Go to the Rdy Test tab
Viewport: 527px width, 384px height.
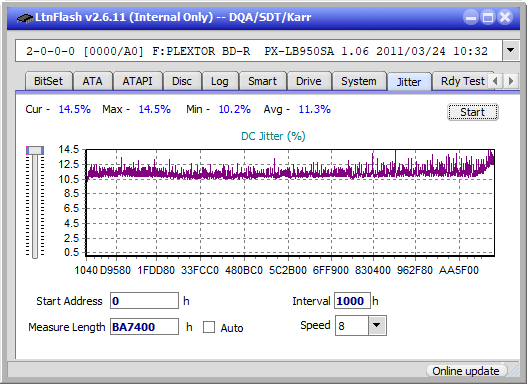(x=462, y=81)
